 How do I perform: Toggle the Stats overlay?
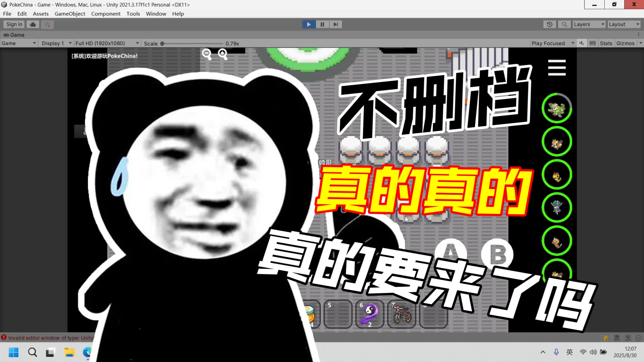[606, 43]
